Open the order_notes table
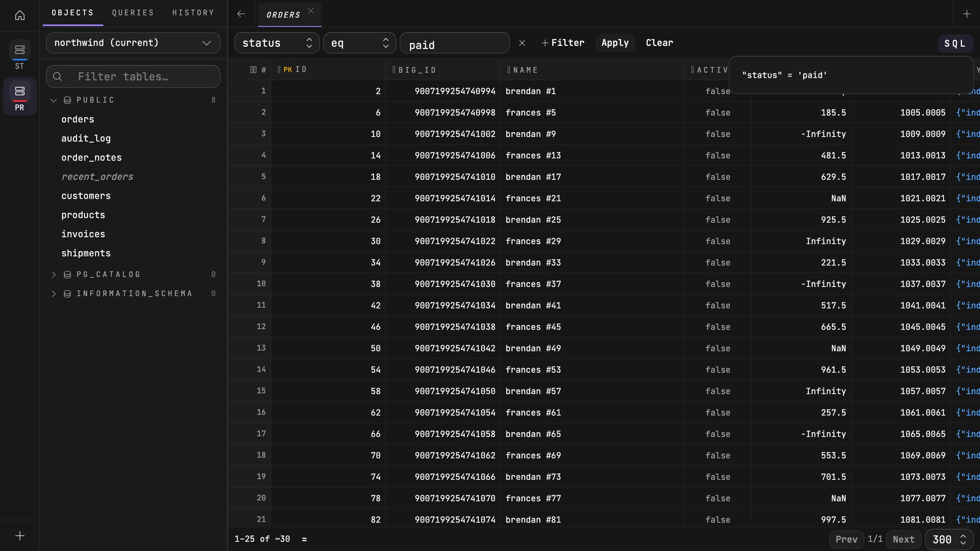This screenshot has width=980, height=551. pos(91,158)
